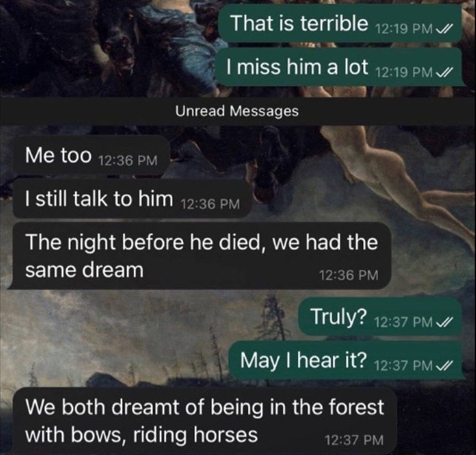Tap the 'Truly?' sent message
This screenshot has height=455, width=476.
(381, 317)
